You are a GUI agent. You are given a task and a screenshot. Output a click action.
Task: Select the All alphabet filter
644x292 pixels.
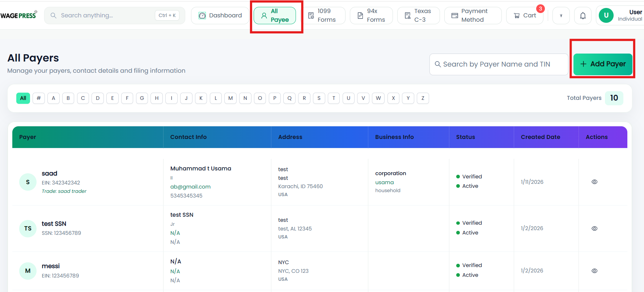[23, 98]
